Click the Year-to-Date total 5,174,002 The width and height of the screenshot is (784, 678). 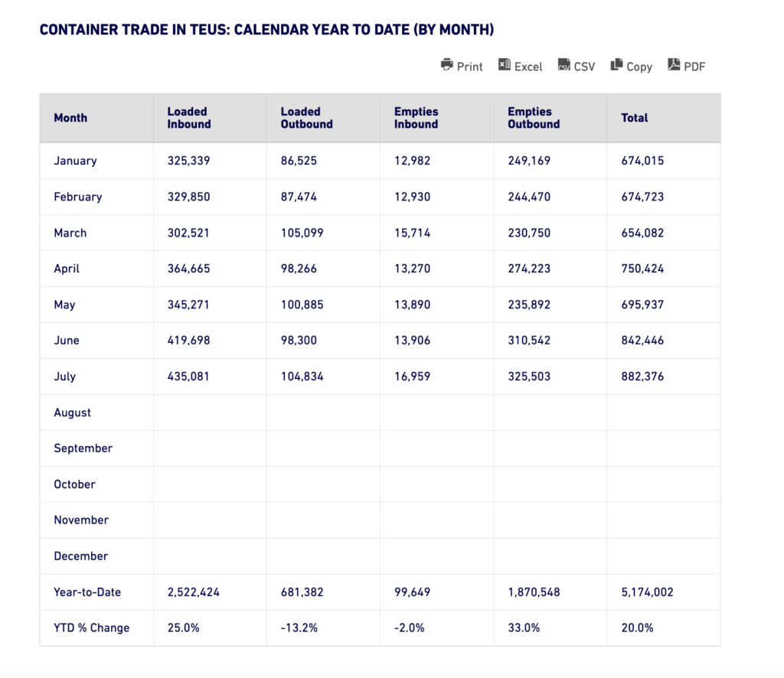coord(647,592)
